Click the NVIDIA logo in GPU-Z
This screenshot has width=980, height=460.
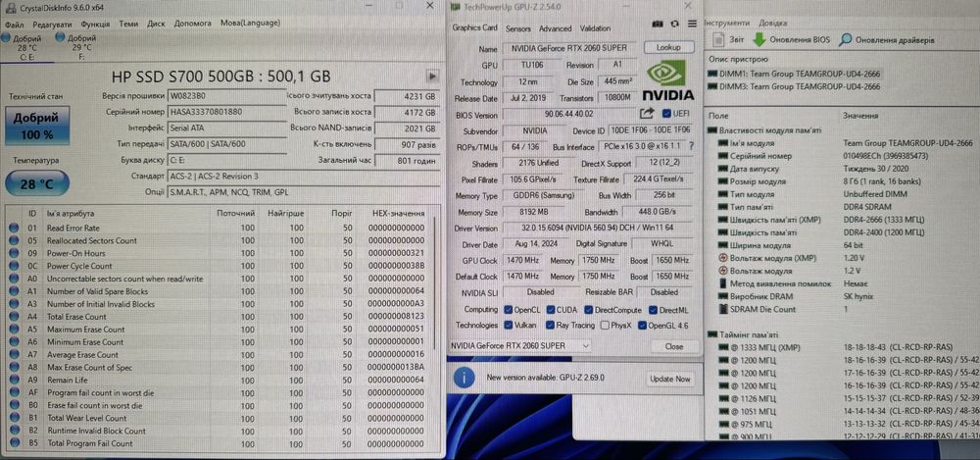(x=668, y=80)
